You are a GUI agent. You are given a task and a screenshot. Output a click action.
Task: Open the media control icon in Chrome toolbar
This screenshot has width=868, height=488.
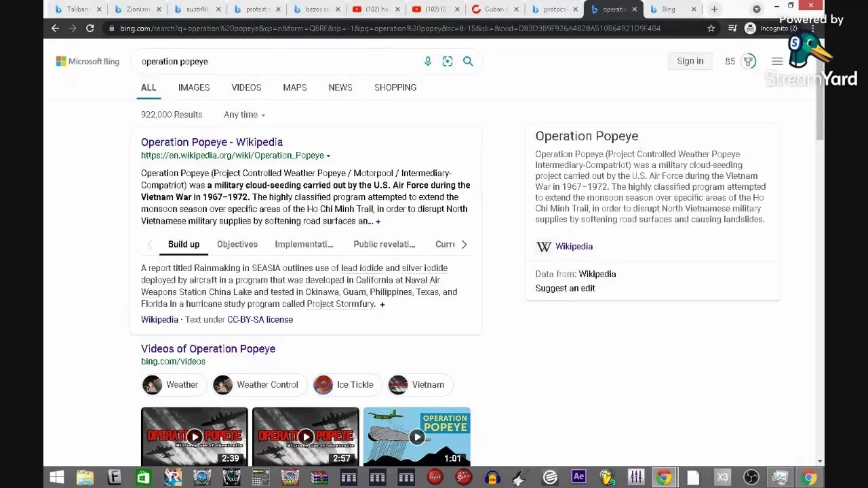(732, 28)
